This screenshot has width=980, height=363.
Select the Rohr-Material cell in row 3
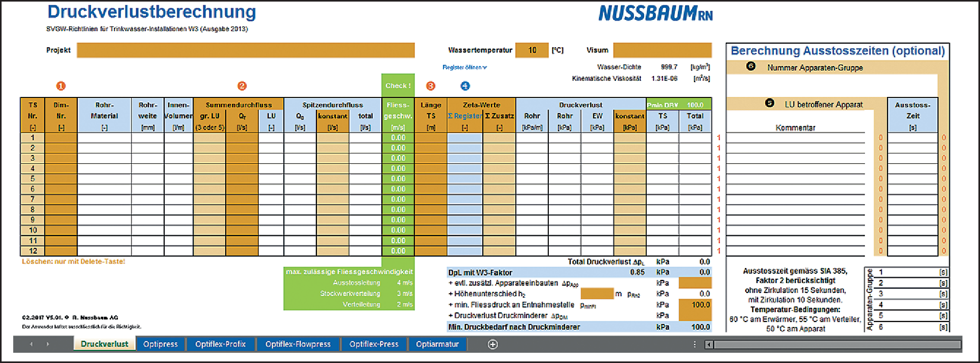pos(104,158)
